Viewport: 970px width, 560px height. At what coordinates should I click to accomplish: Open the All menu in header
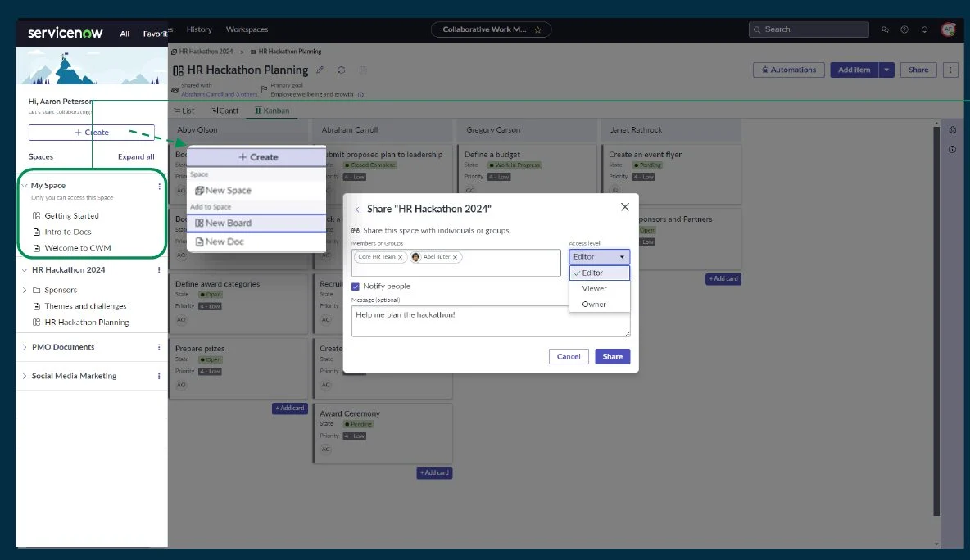[125, 34]
